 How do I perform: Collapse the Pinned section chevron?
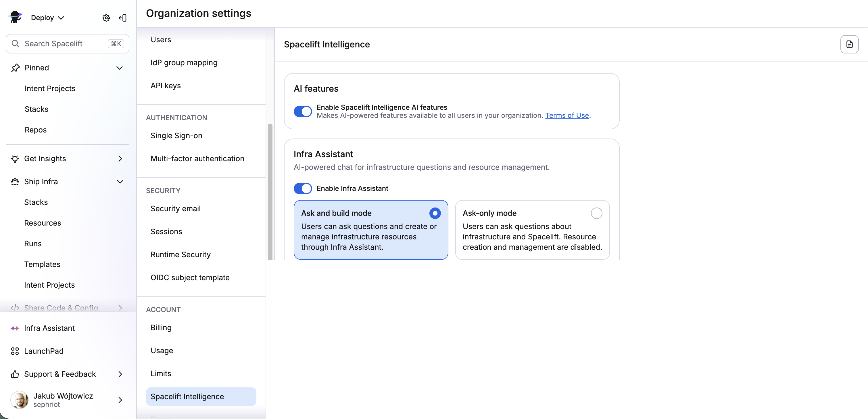point(120,68)
